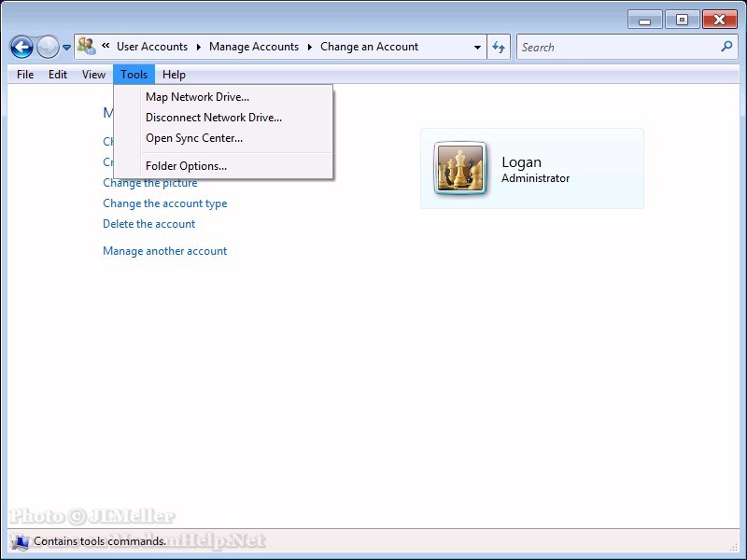
Task: Open Sync Center from the Tools menu
Action: [x=193, y=138]
